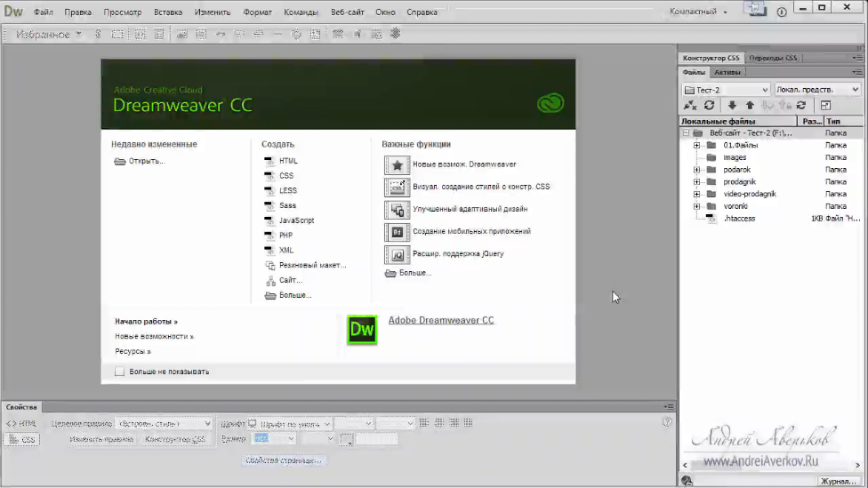Open the Справка menu

tap(422, 12)
